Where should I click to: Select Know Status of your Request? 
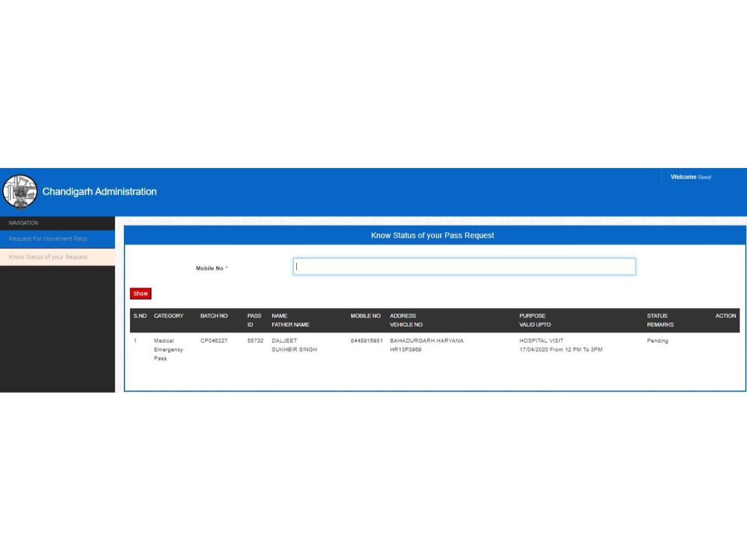pos(48,257)
